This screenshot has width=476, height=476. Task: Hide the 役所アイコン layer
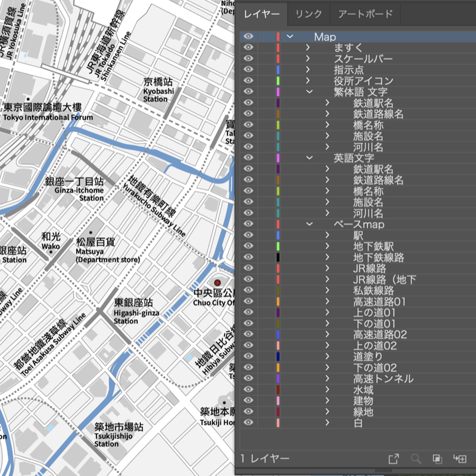(248, 80)
